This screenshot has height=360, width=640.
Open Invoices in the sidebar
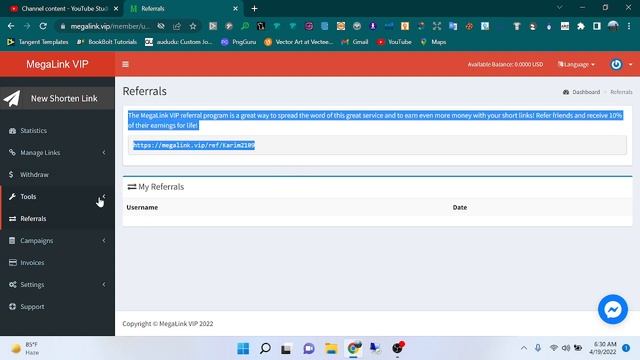[57, 263]
